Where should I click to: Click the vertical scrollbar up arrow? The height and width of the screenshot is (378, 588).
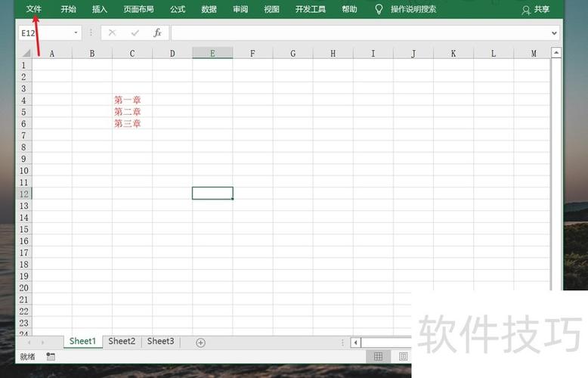coord(556,53)
